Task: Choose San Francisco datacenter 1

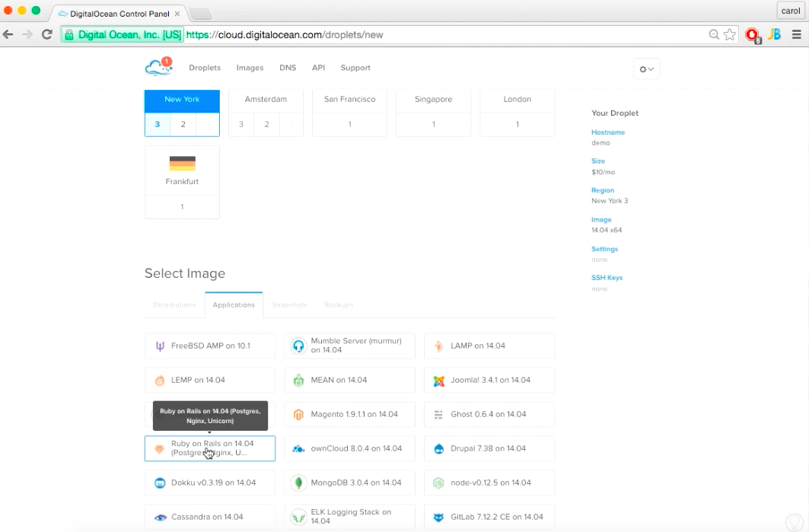Action: pyautogui.click(x=350, y=124)
